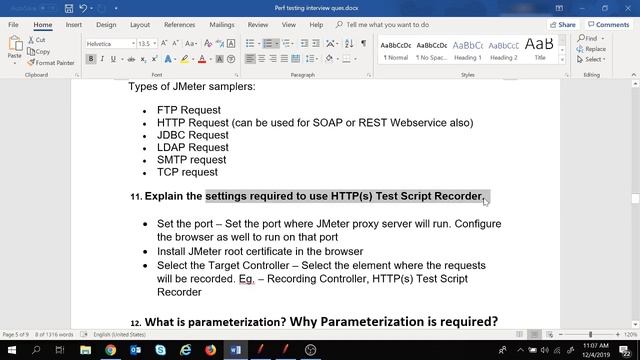
Task: Switch to Print Layout view in status bar
Action: pos(534,335)
